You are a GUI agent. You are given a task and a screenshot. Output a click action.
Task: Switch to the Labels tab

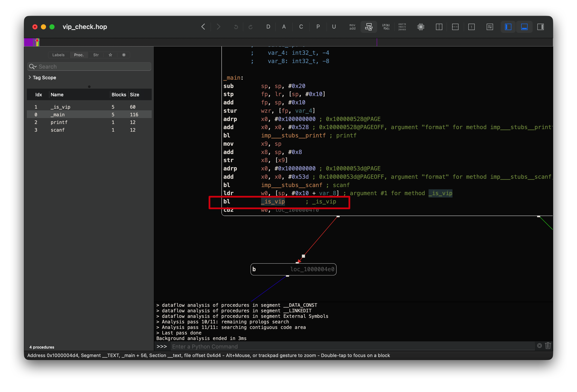pos(58,55)
